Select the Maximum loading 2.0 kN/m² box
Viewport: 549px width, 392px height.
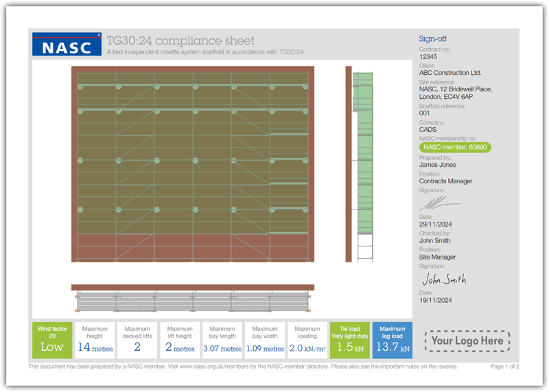(307, 341)
